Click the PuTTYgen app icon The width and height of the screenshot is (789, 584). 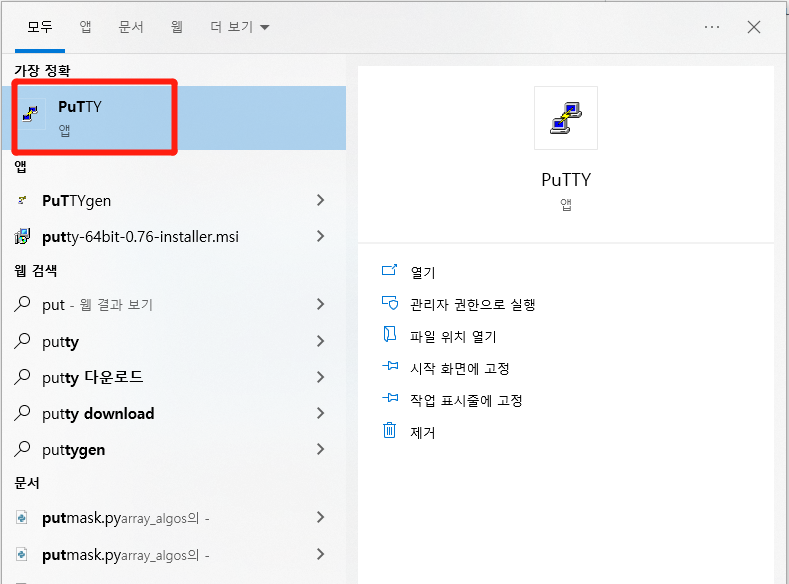tap(22, 200)
